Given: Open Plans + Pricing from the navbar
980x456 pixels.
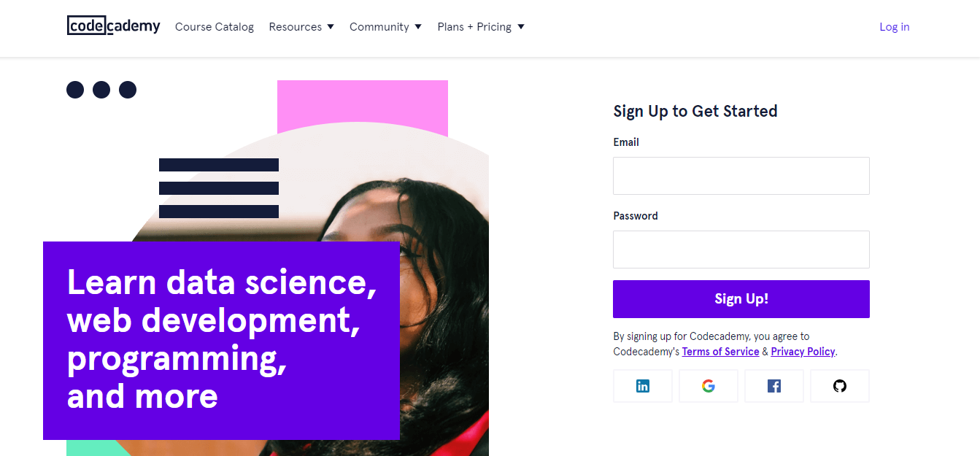Looking at the screenshot, I should 474,26.
